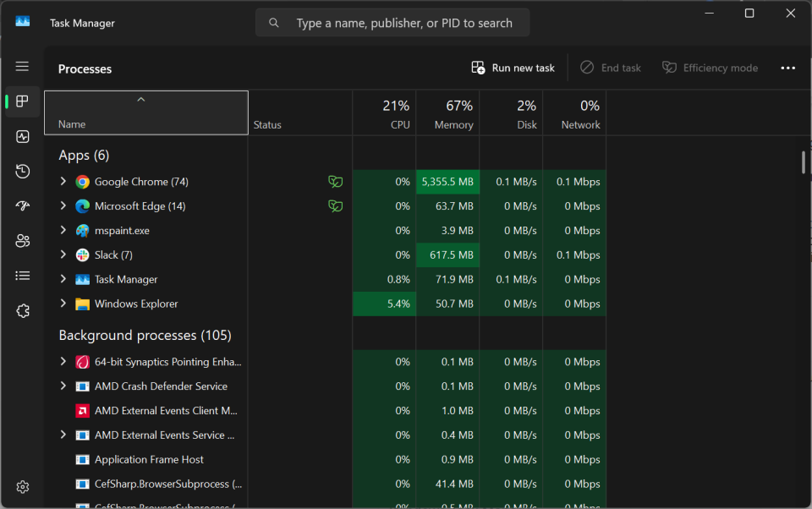
Task: Click the search box for processes
Action: 403,23
